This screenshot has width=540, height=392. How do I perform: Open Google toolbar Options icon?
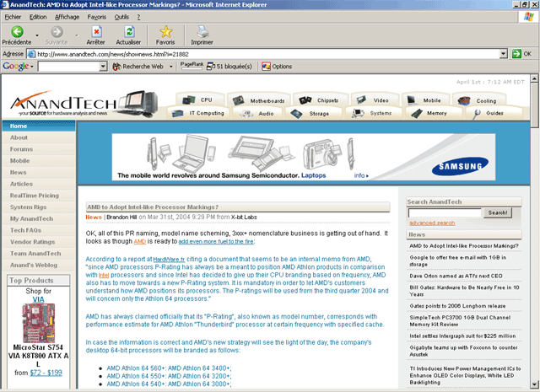click(x=266, y=67)
